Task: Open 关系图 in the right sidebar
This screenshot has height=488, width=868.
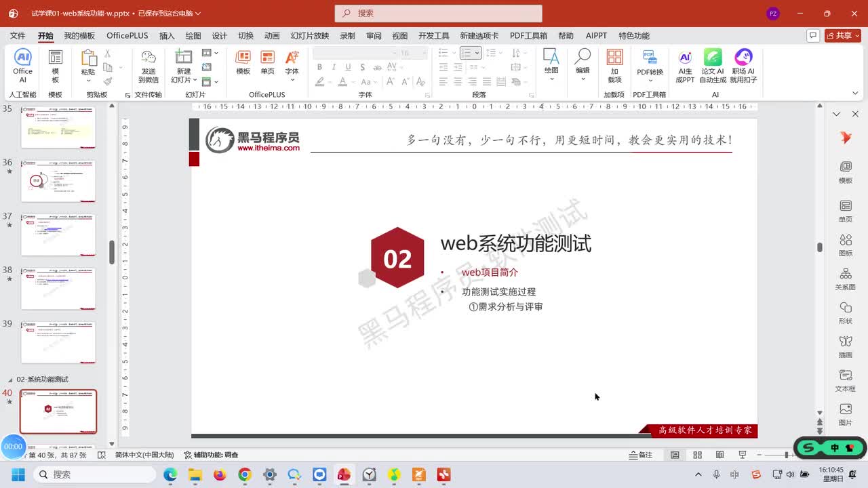Action: (846, 279)
